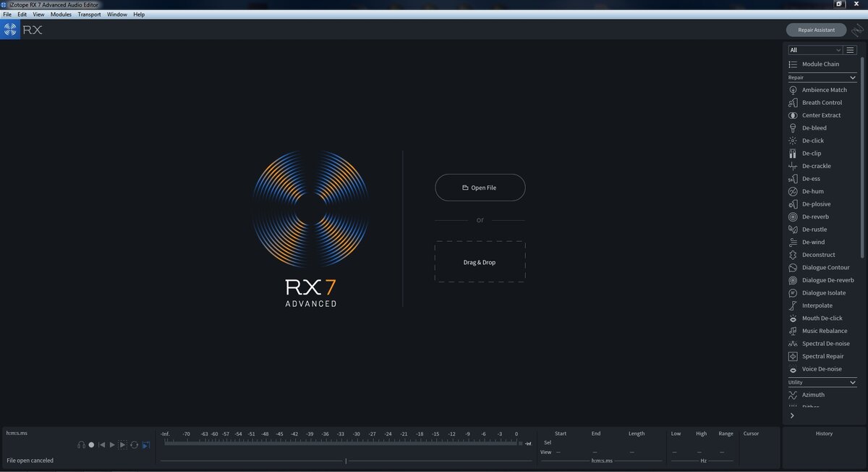Click the iZotope RX logo icon
Screen dimensions: 868x472
coord(10,30)
